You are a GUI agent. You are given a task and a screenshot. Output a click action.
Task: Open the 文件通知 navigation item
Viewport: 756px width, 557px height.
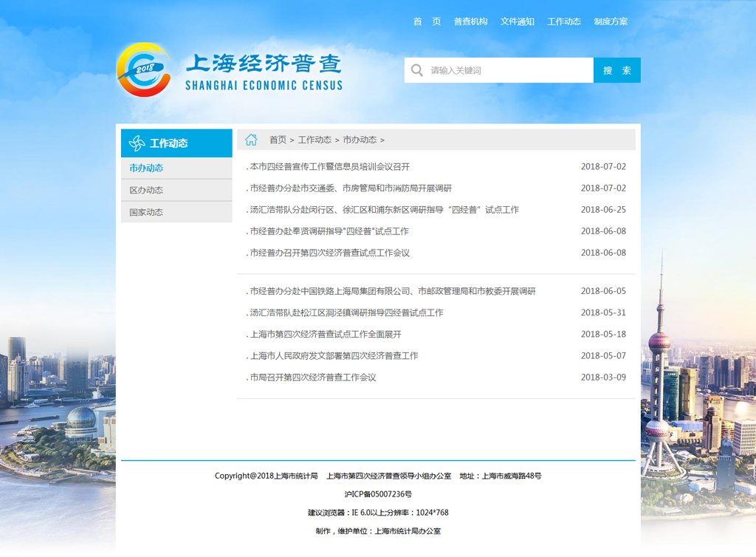(x=518, y=21)
